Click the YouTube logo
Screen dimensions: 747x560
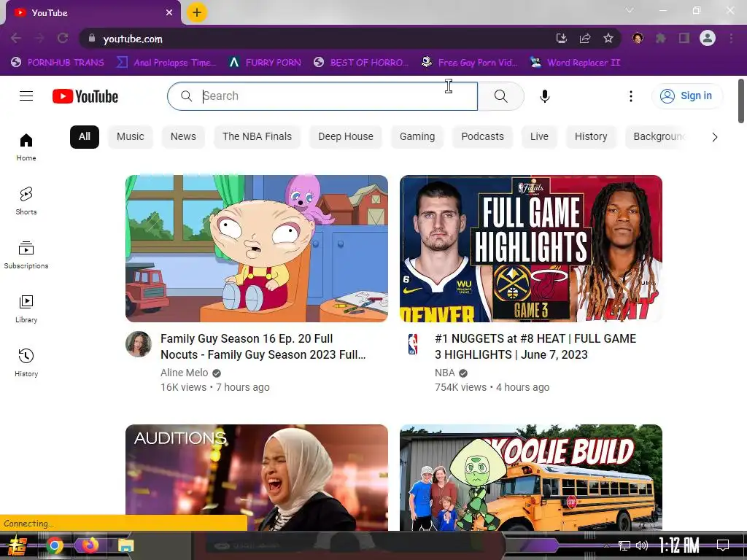tap(85, 96)
